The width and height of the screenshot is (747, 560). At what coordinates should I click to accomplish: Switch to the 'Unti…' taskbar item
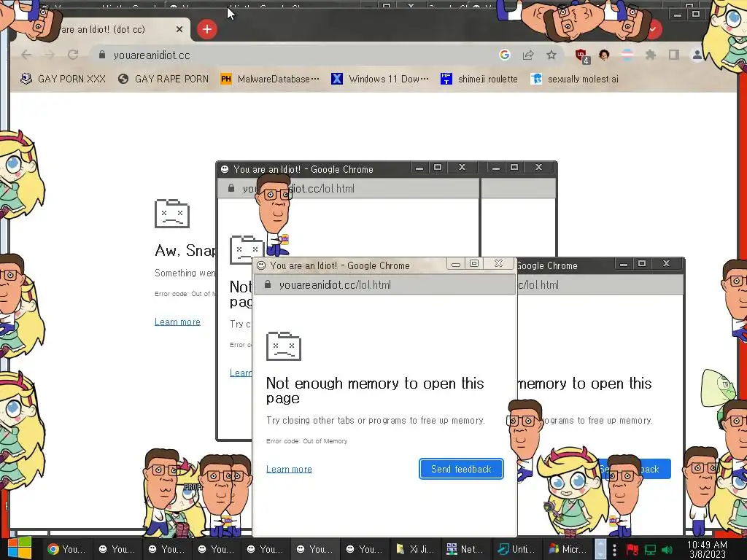coord(516,549)
